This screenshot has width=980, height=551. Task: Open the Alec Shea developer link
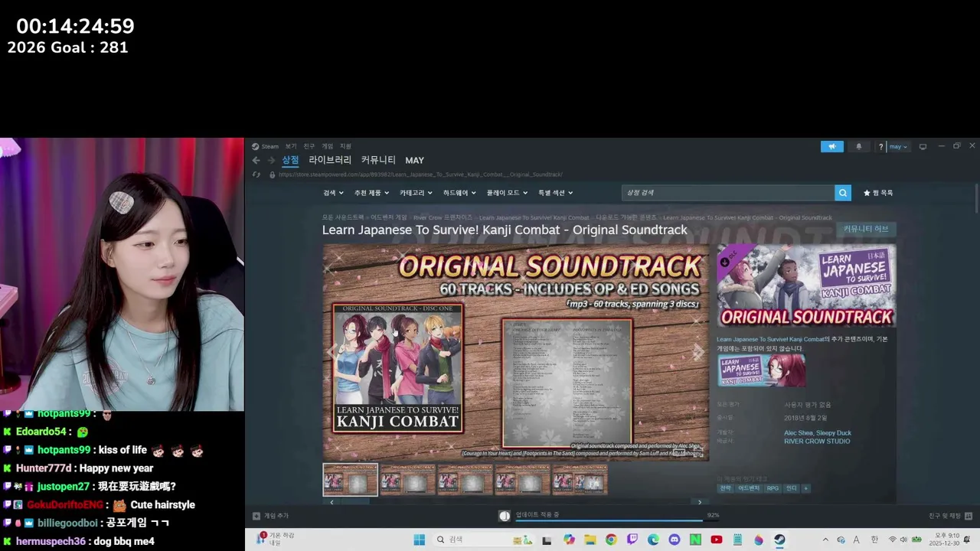798,433
